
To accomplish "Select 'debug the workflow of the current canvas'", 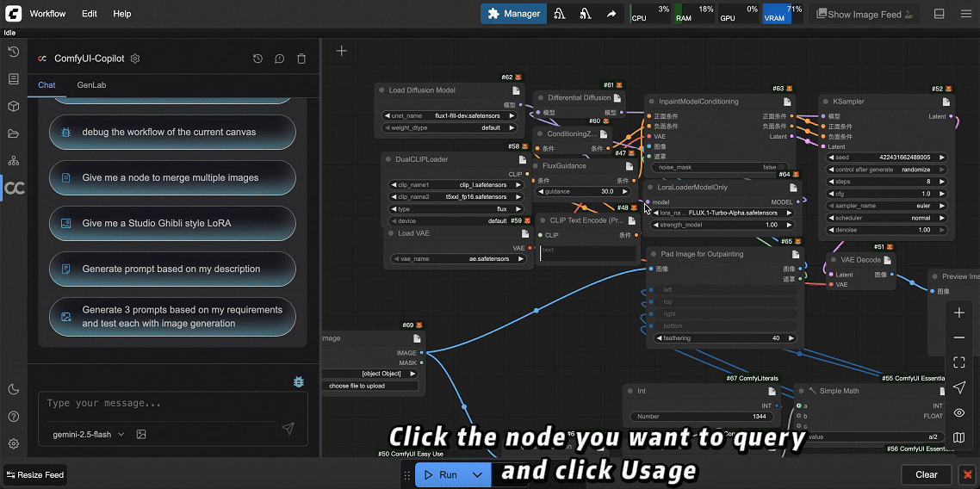I will pyautogui.click(x=172, y=132).
